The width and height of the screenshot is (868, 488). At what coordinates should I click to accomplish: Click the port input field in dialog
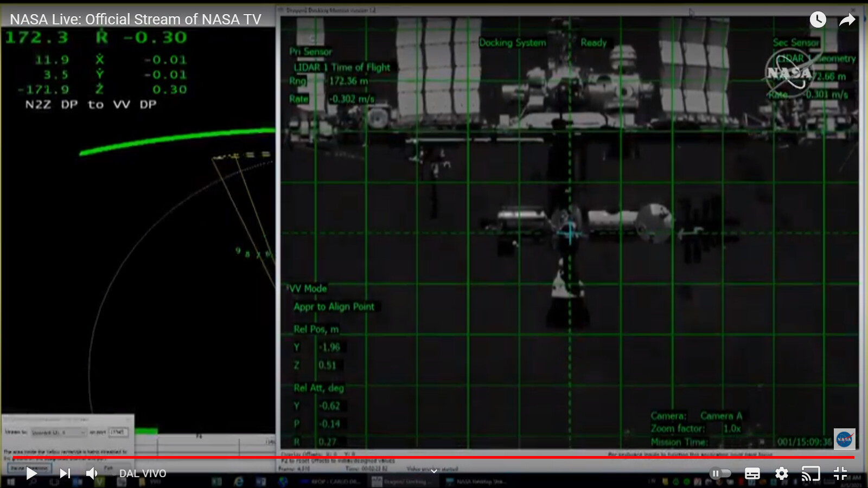[118, 432]
